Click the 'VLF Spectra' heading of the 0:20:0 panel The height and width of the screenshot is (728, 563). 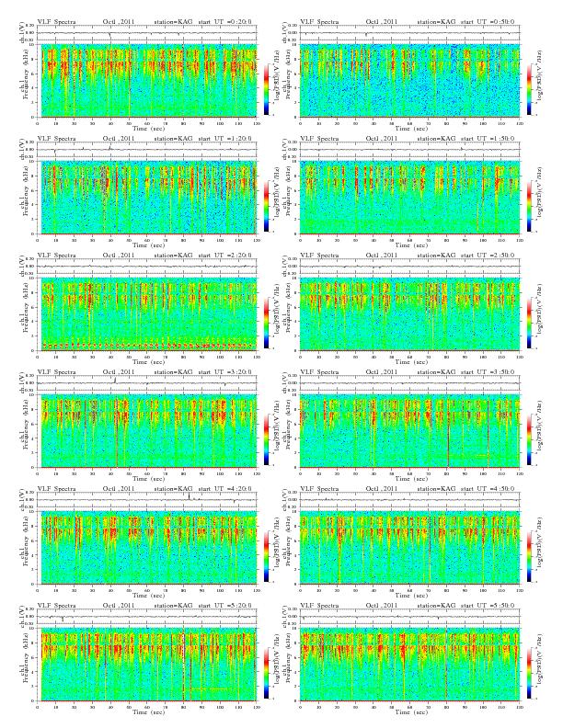[x=57, y=21]
